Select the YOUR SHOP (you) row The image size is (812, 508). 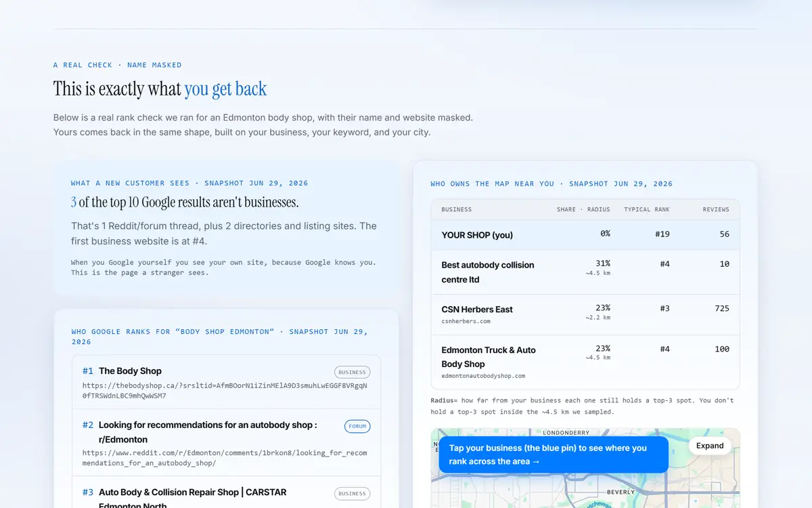[x=585, y=234]
